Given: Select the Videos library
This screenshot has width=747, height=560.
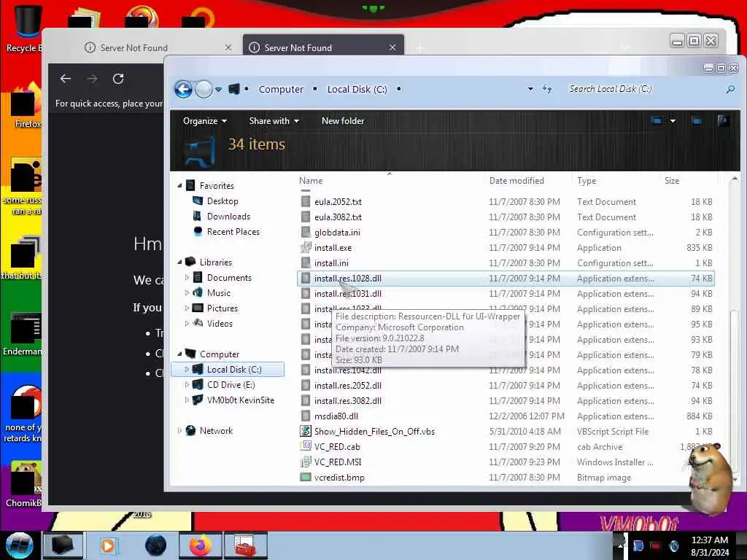Looking at the screenshot, I should [220, 323].
